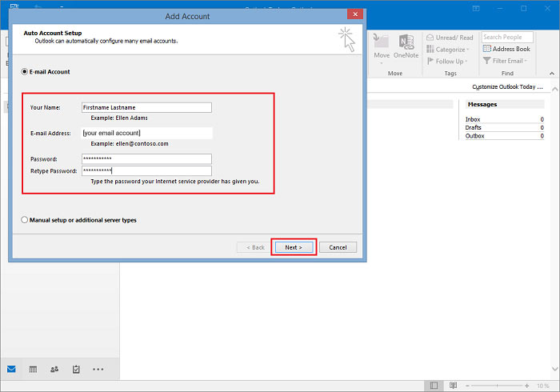
Task: Click the Messages header in Outlook Today
Action: [482, 105]
